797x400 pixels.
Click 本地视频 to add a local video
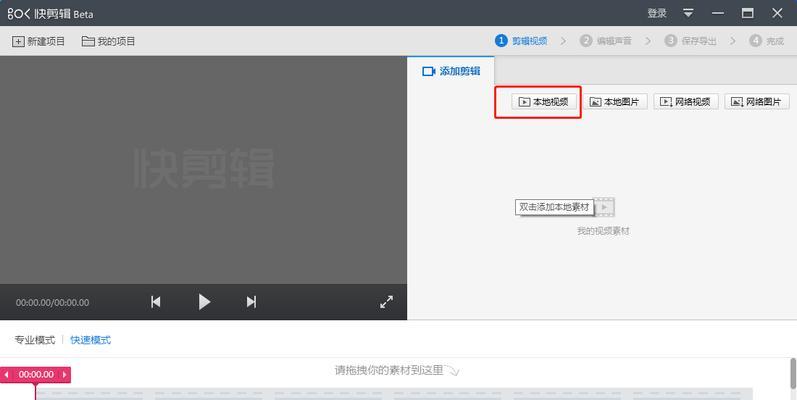tap(543, 102)
